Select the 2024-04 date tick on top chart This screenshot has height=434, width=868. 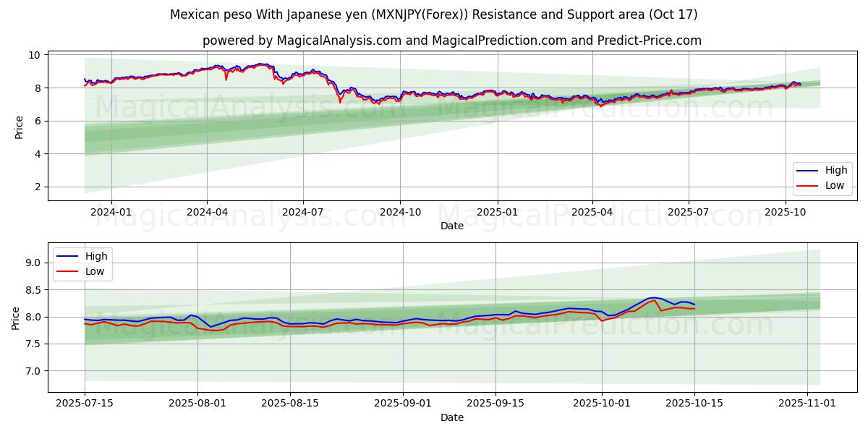207,212
